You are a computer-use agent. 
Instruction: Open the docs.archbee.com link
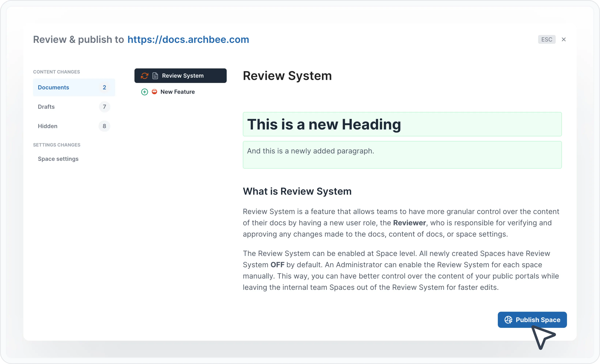point(188,39)
